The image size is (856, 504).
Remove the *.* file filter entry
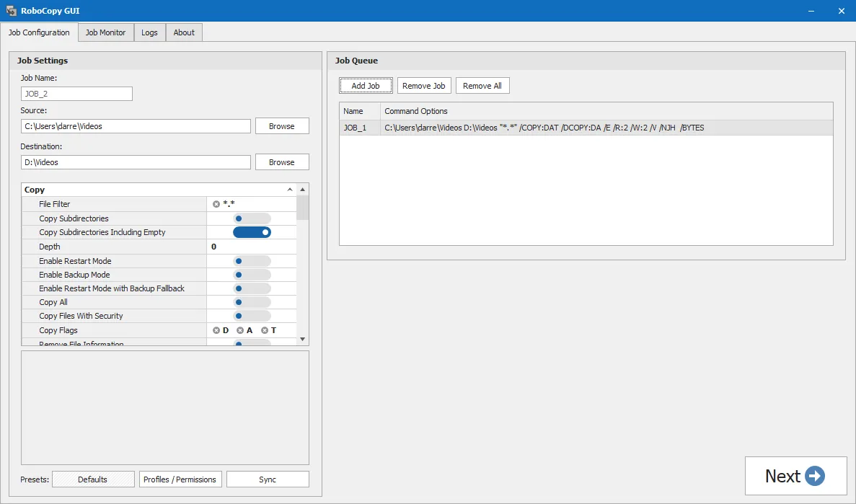pos(215,204)
